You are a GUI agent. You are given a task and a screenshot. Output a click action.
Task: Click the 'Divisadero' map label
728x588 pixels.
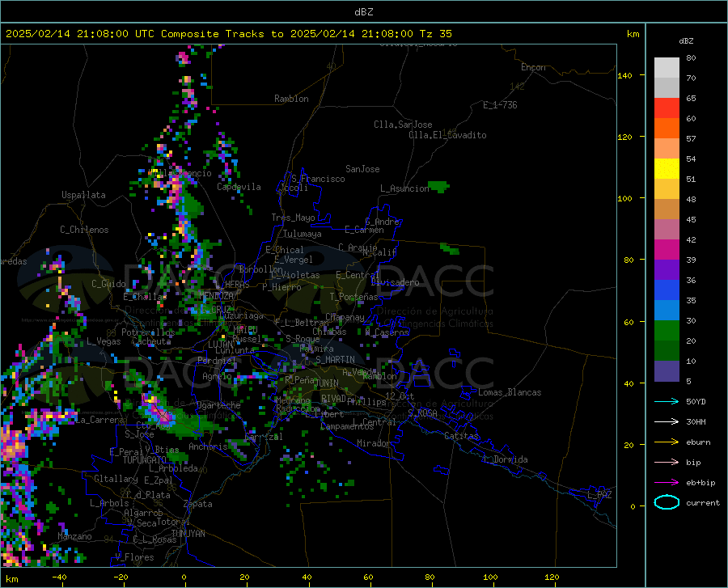(395, 282)
